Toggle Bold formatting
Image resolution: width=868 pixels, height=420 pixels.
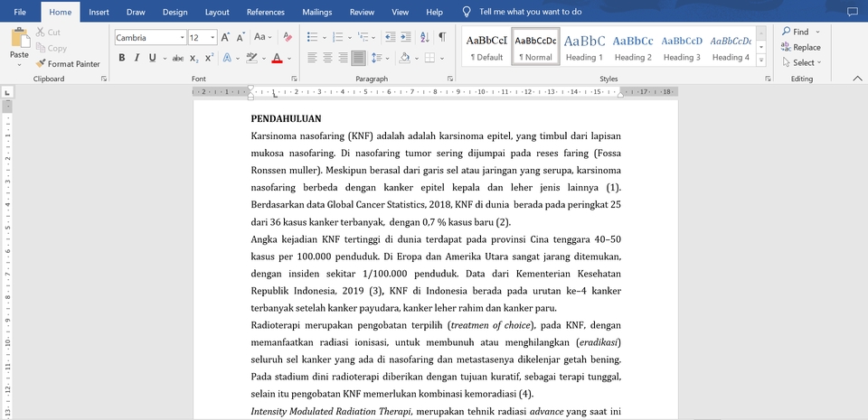(x=122, y=58)
